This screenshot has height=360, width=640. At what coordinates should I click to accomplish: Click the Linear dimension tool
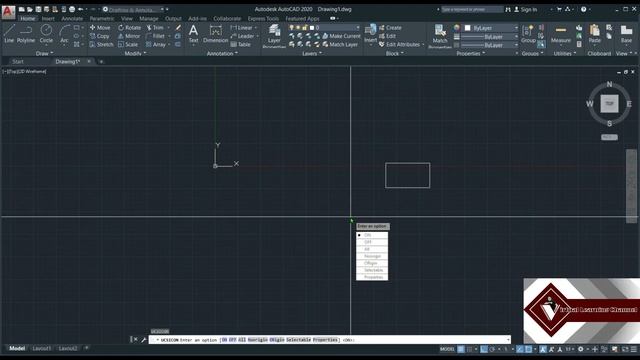pyautogui.click(x=241, y=28)
